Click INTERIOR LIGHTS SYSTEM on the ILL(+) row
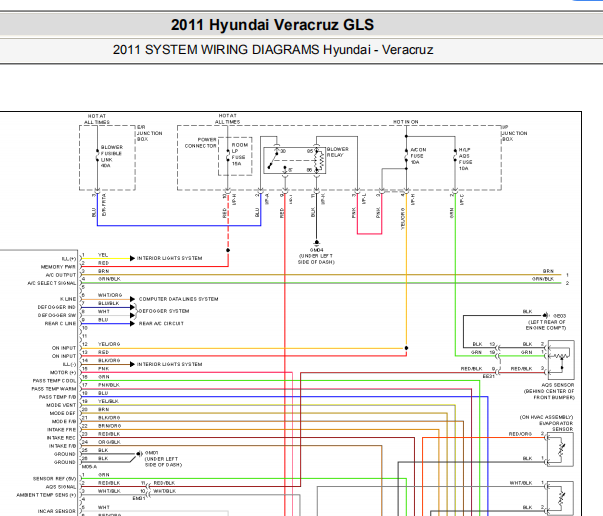The width and height of the screenshot is (603, 516). [169, 258]
